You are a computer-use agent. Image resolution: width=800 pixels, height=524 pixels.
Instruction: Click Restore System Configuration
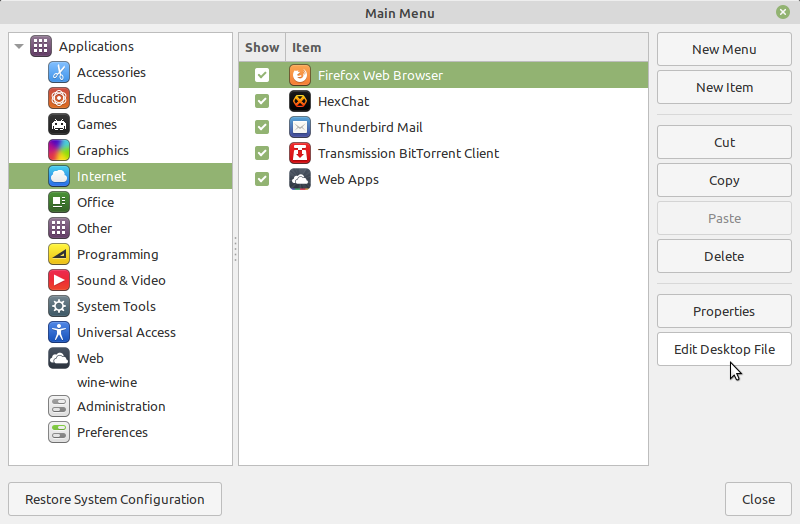[x=115, y=499]
